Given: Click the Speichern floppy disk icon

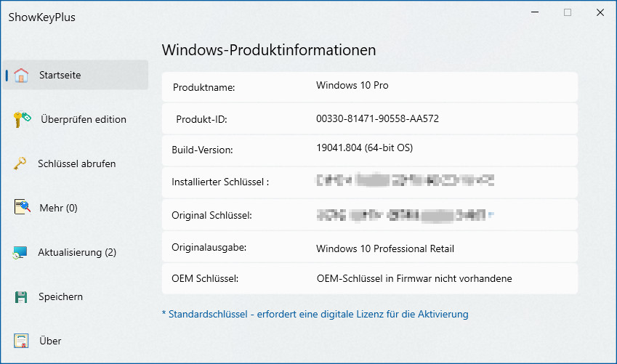Looking at the screenshot, I should click(21, 297).
